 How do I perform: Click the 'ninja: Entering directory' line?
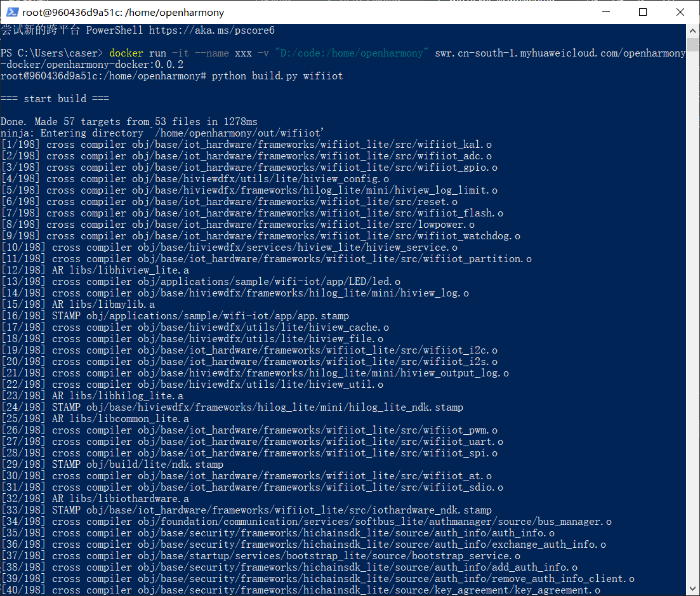point(162,133)
